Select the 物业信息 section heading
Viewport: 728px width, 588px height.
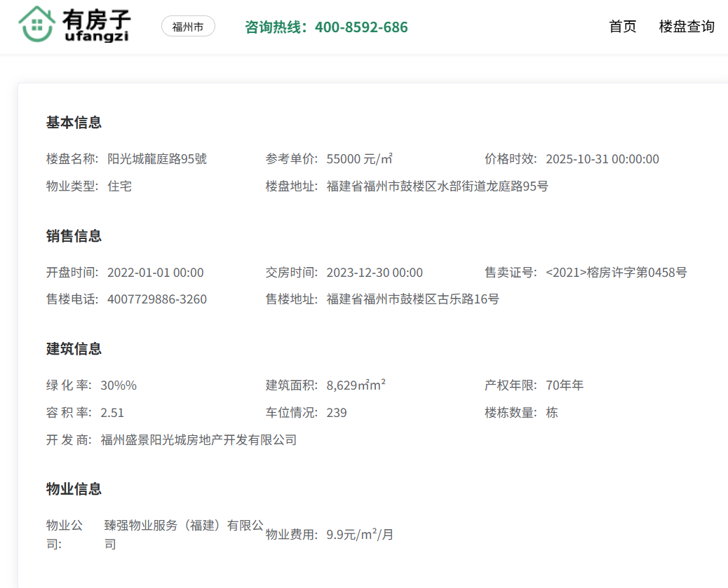click(74, 489)
